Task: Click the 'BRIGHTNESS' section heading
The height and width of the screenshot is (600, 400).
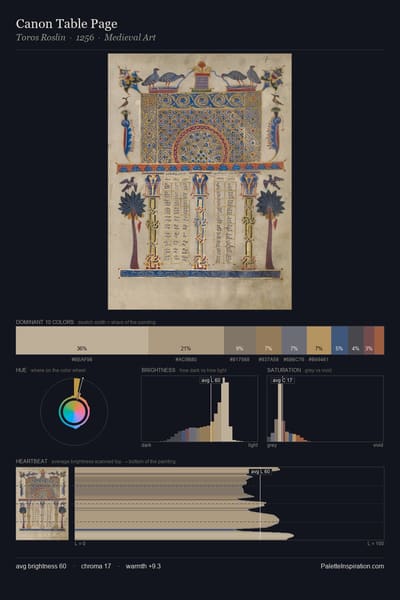Action: click(158, 370)
